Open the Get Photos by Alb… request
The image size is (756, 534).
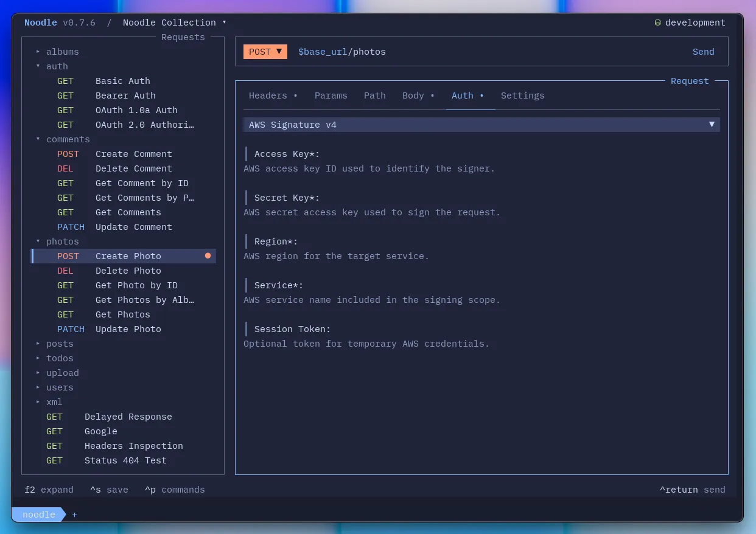[x=123, y=300]
